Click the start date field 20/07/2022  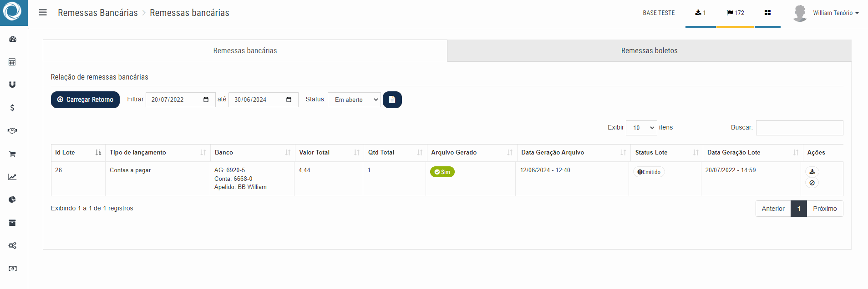(x=180, y=100)
